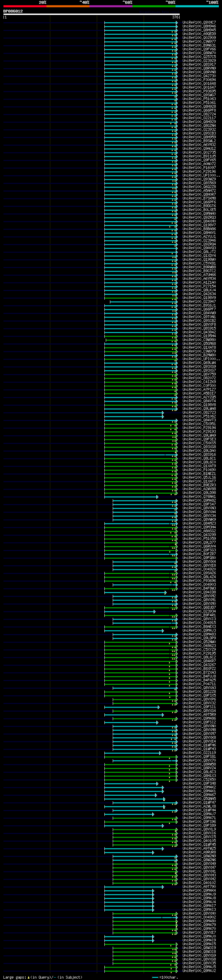Screen dimensions: 222x980
Task: Pick the UniRef100_Q9M4I3 hit label
Action: [199, 909]
